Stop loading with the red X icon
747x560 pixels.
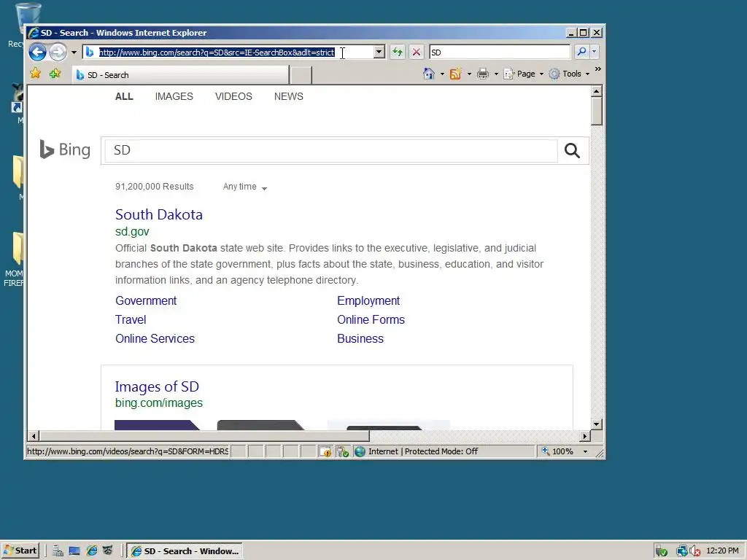(417, 52)
